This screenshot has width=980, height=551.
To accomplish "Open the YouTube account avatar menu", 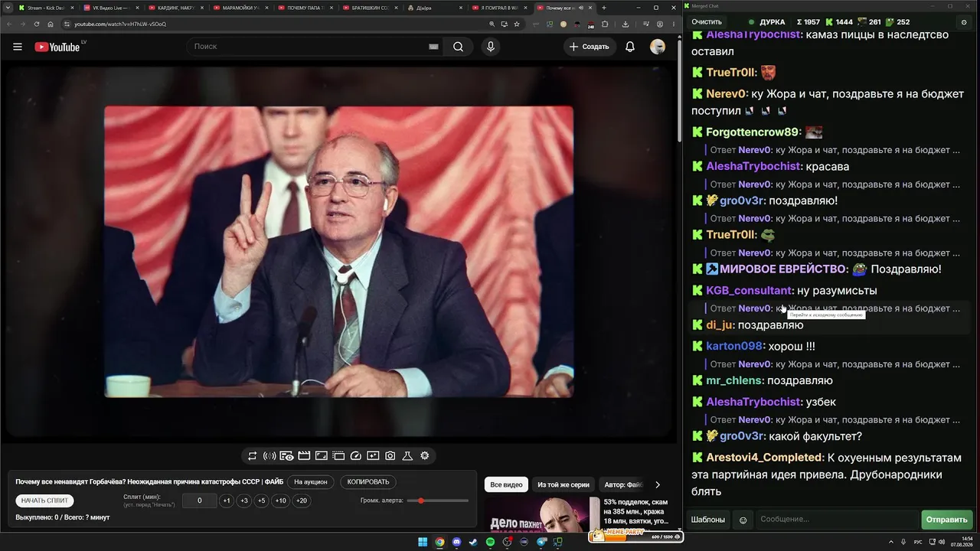I will pyautogui.click(x=658, y=47).
